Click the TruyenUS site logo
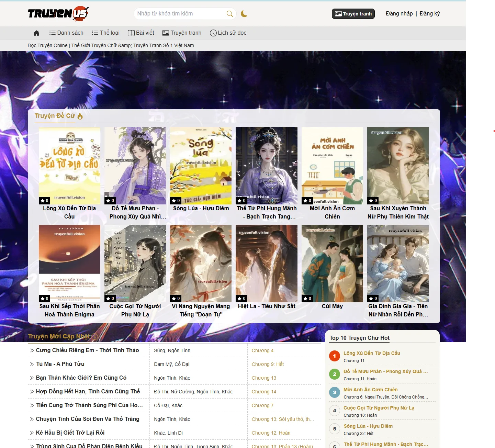495x448 pixels. coord(58,13)
